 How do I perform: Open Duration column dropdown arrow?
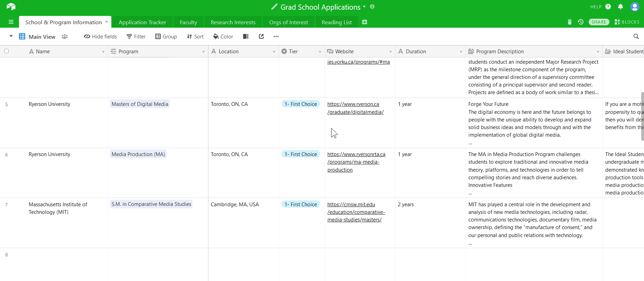pyautogui.click(x=461, y=52)
